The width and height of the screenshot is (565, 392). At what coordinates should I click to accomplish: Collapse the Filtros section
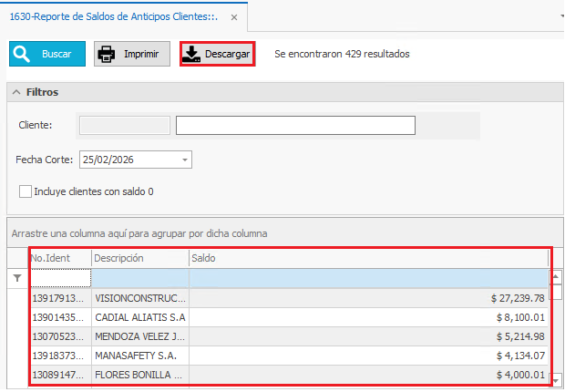coord(16,92)
